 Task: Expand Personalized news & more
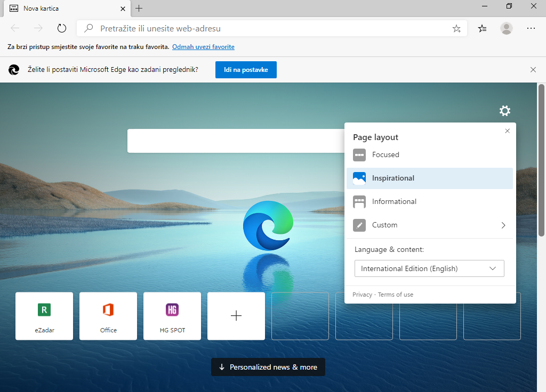[268, 367]
